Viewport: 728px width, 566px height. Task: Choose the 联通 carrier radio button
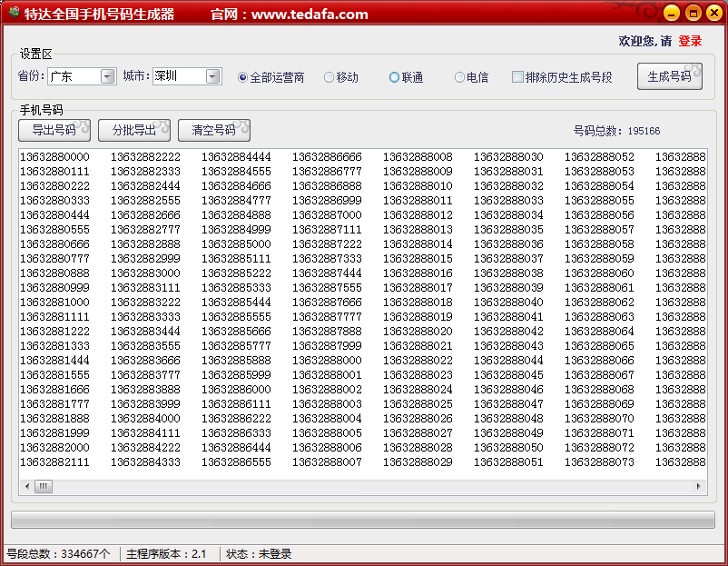(394, 77)
